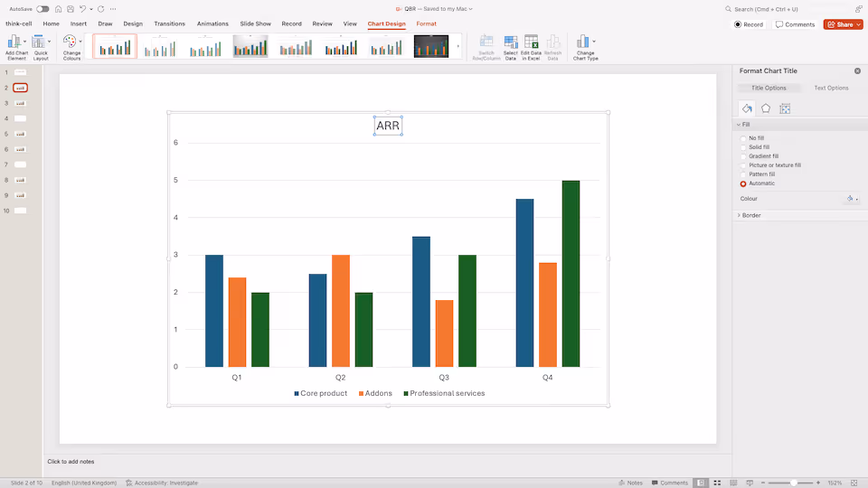868x488 pixels.
Task: Open the fill Colour dropdown
Action: pos(852,199)
